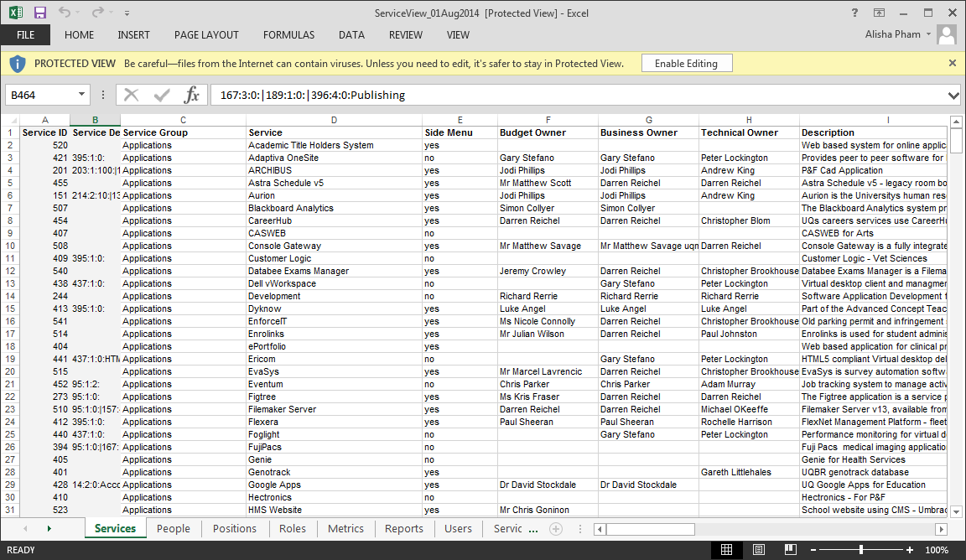Screen dimensions: 966x560
Task: Click the user profile avatar picture
Action: coord(947,34)
